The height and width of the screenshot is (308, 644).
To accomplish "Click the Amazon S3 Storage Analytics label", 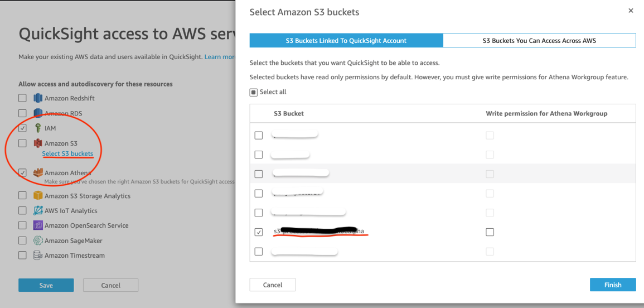I will (88, 196).
